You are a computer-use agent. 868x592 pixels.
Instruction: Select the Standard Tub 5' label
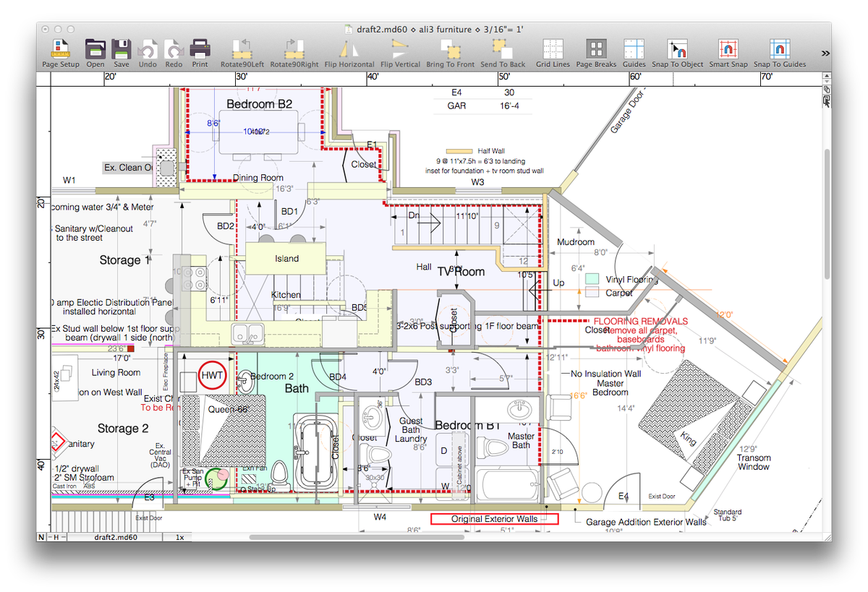[x=728, y=516]
